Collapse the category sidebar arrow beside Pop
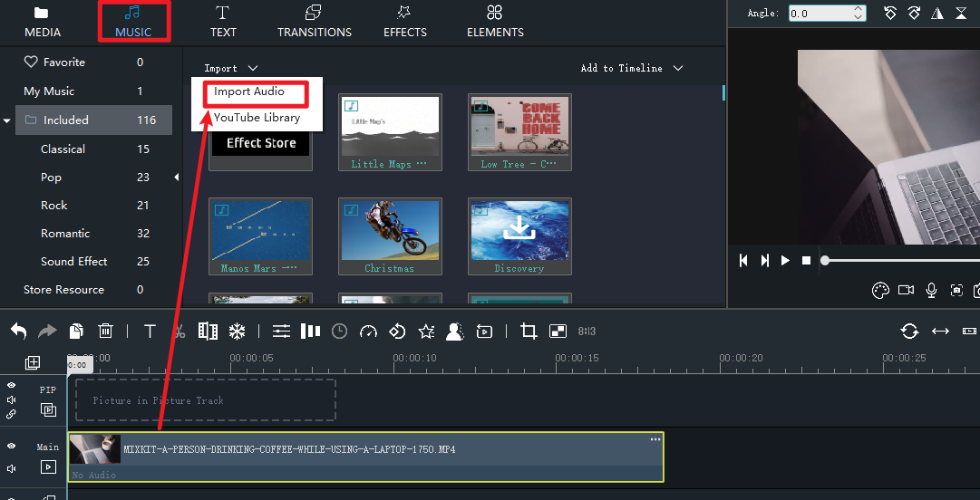Viewport: 980px width, 500px height. [176, 178]
